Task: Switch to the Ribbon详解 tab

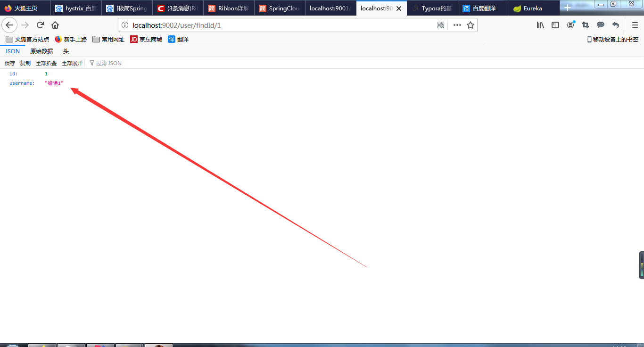Action: pos(229,8)
